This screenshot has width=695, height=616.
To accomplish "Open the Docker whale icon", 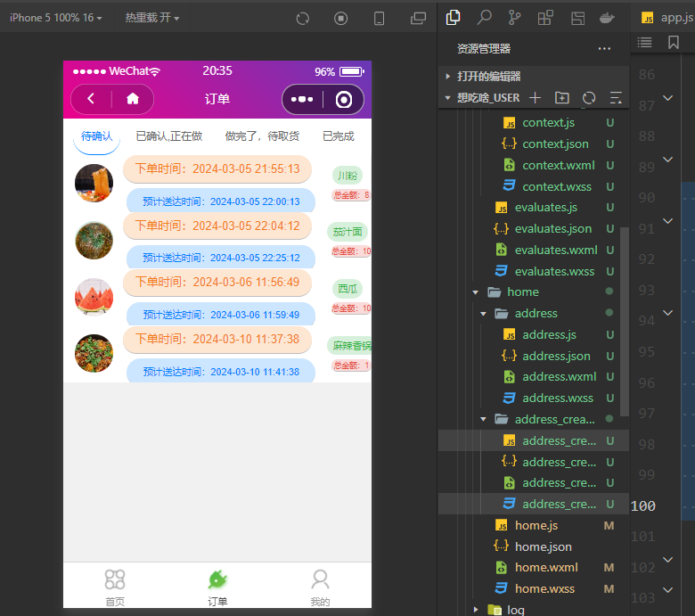I will point(607,18).
